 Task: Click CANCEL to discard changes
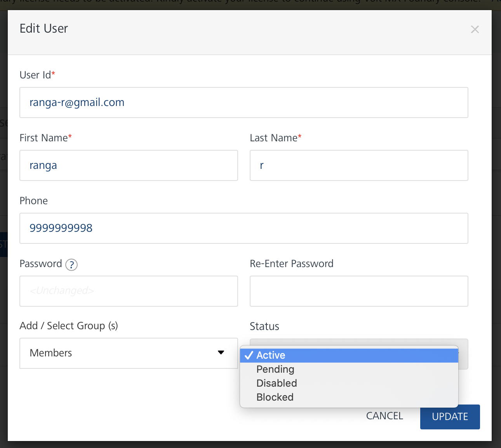click(x=384, y=416)
